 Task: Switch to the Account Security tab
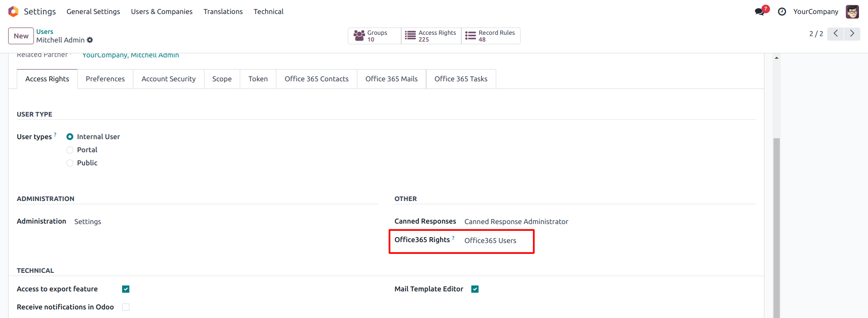click(x=168, y=79)
